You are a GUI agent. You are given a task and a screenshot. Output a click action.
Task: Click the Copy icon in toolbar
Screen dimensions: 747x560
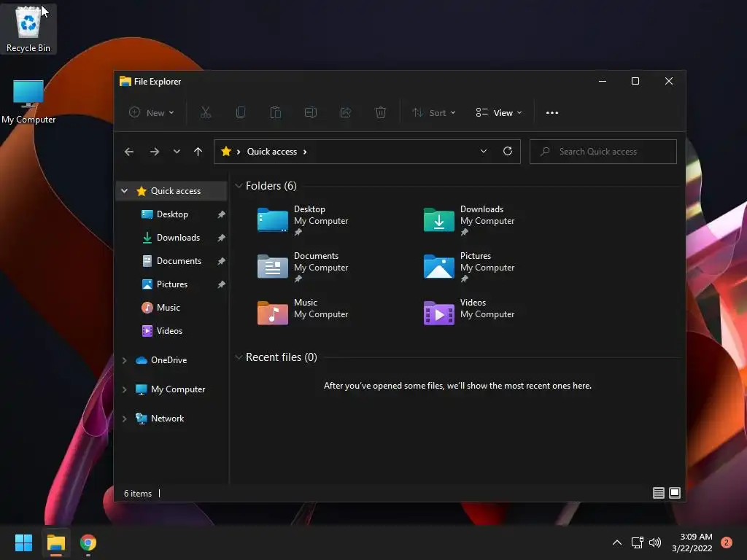pyautogui.click(x=241, y=112)
